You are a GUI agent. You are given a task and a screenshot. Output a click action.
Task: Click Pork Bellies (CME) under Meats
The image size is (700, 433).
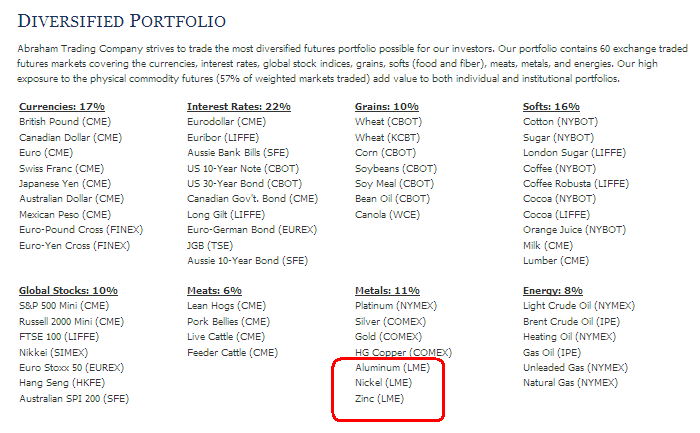(x=228, y=321)
